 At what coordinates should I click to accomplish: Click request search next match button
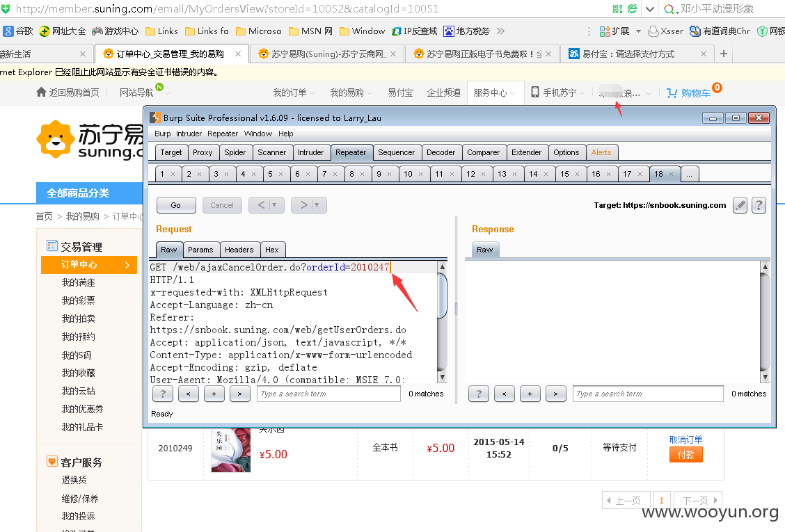pyautogui.click(x=240, y=394)
